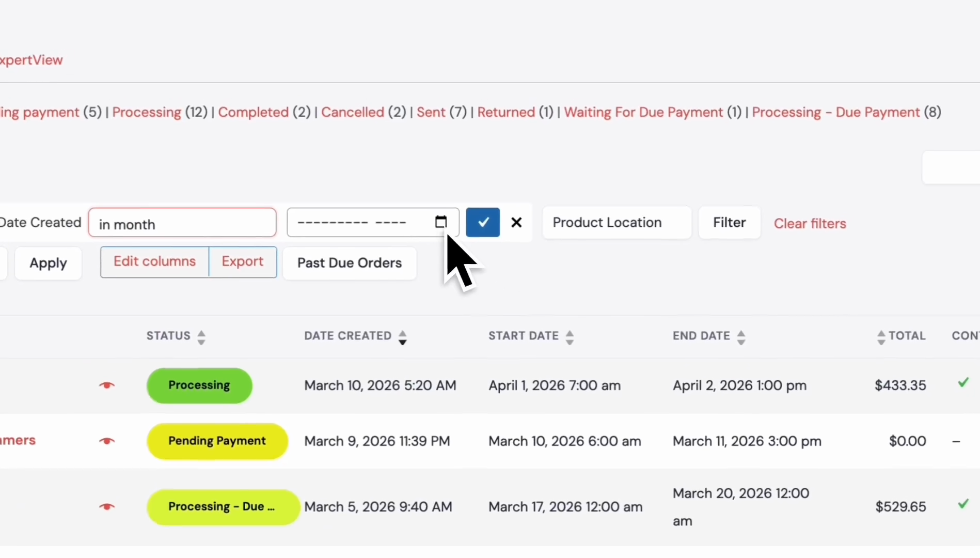980x558 pixels.
Task: View the Processing order eye icon
Action: point(107,385)
